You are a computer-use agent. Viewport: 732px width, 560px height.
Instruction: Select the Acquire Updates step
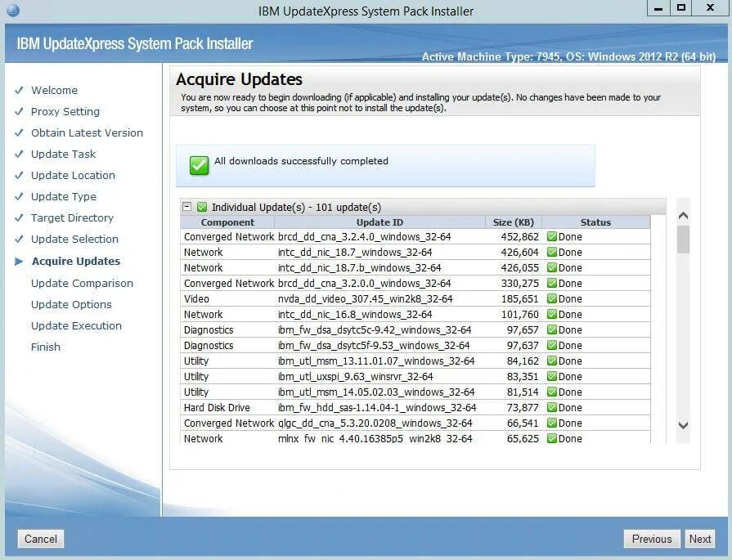(76, 262)
